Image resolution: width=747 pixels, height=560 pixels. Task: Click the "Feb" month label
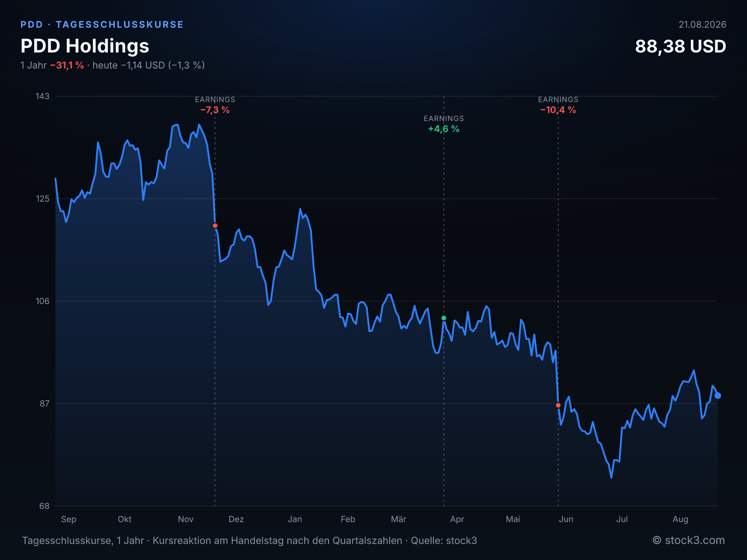coord(348,519)
